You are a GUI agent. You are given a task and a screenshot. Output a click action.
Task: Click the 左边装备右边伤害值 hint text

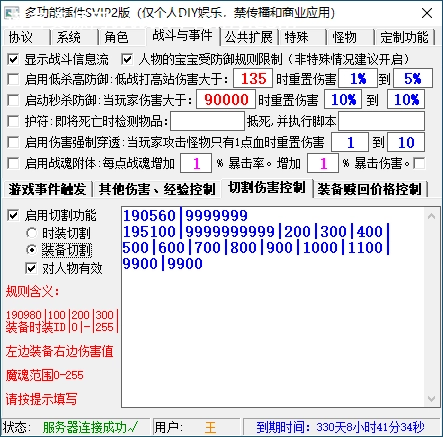coord(59,351)
